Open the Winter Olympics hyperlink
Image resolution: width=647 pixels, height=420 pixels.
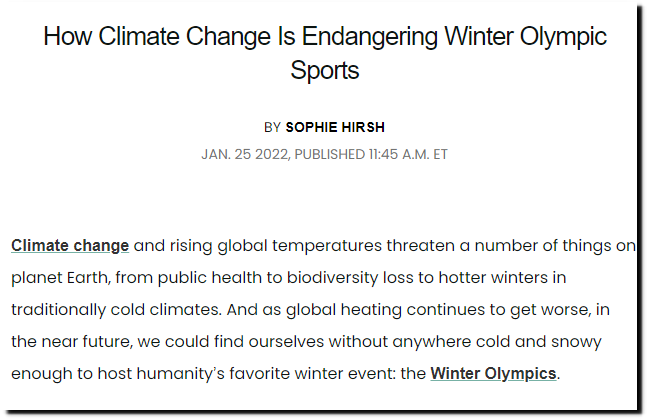[494, 374]
